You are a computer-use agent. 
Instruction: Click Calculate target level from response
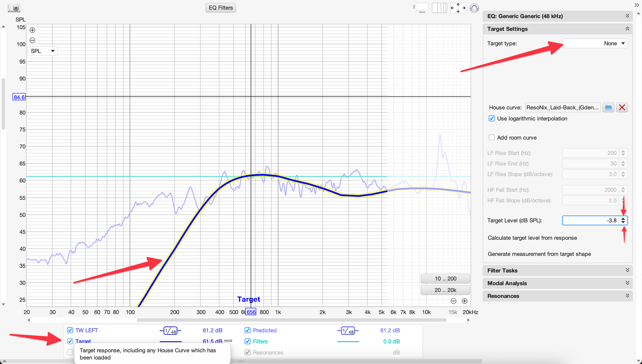(532, 238)
